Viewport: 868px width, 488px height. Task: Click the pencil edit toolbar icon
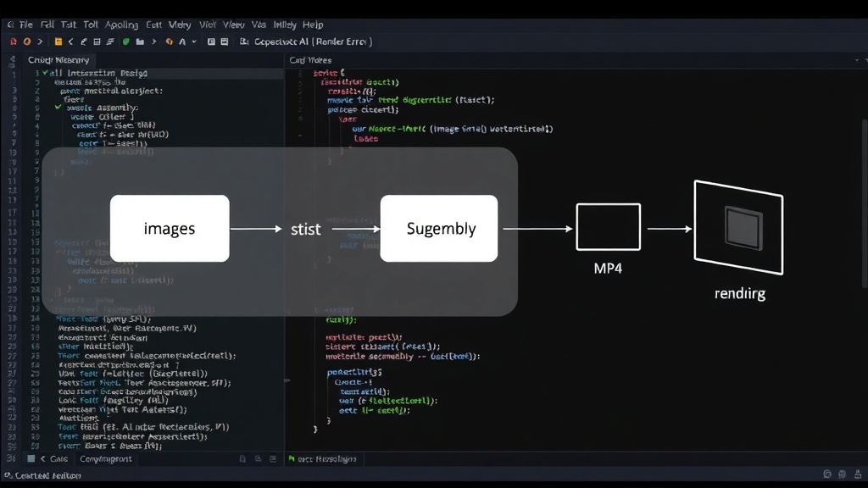pos(84,42)
